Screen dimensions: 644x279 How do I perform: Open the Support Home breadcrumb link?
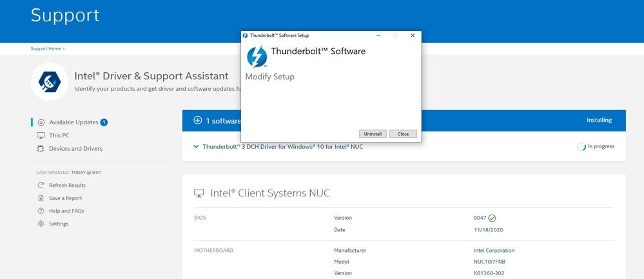coord(46,49)
